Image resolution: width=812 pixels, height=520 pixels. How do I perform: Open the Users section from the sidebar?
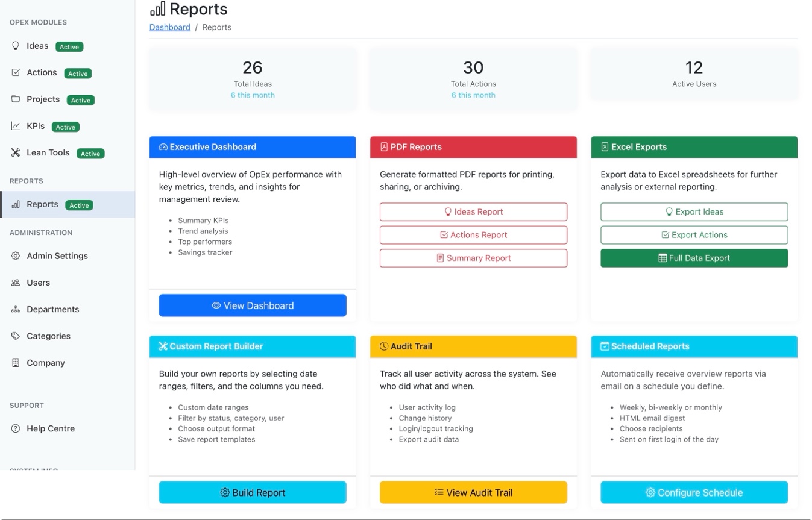tap(39, 282)
